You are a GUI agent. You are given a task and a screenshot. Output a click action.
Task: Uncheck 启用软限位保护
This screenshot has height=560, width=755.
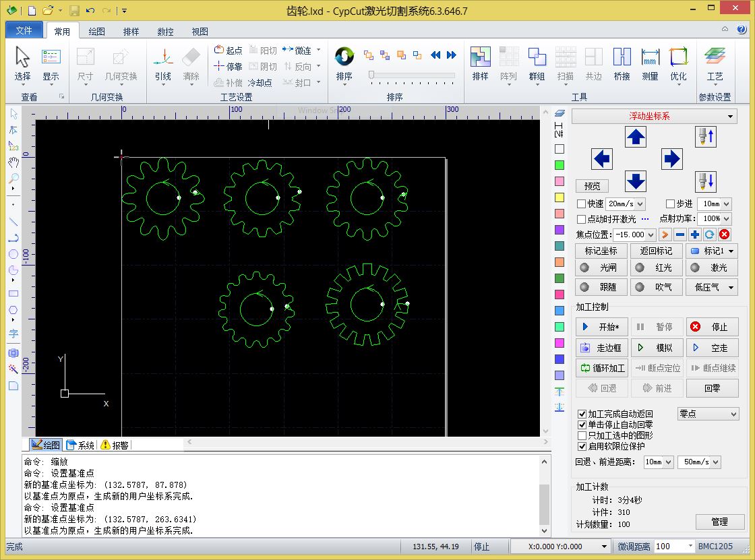(x=582, y=446)
